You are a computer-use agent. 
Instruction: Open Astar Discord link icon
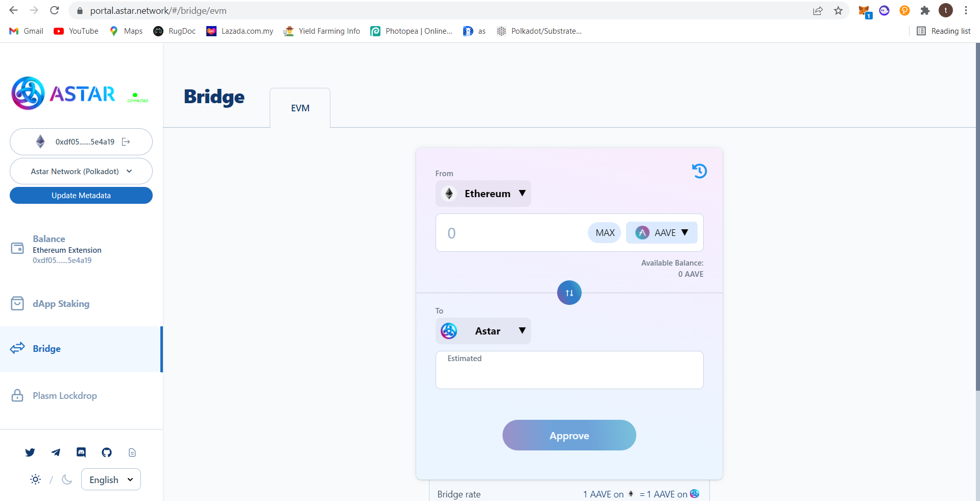click(x=81, y=452)
